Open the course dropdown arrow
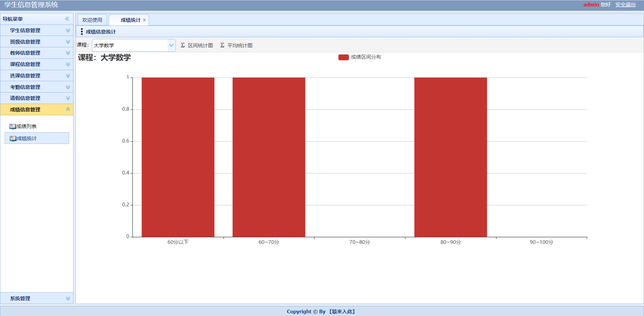644x316 pixels. (171, 45)
